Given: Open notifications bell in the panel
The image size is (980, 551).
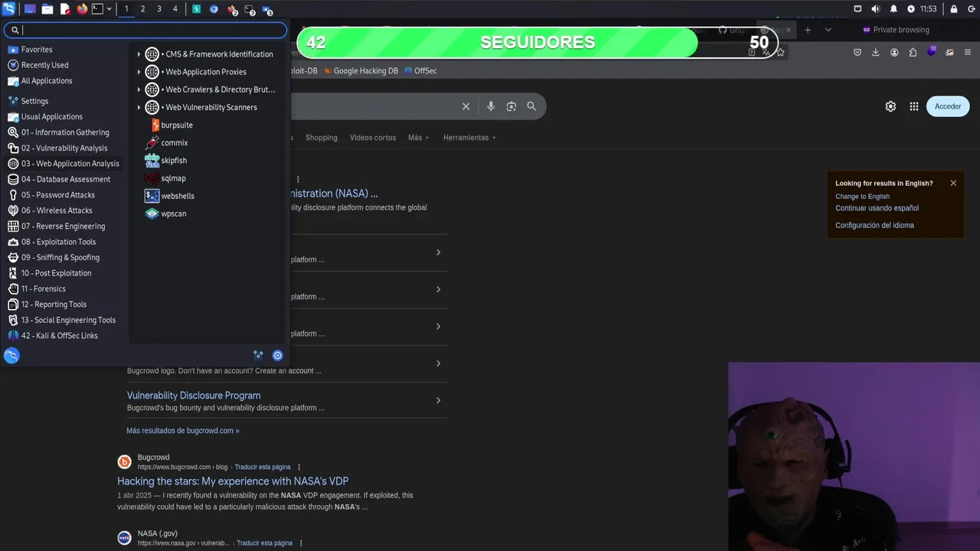Looking at the screenshot, I should click(893, 9).
